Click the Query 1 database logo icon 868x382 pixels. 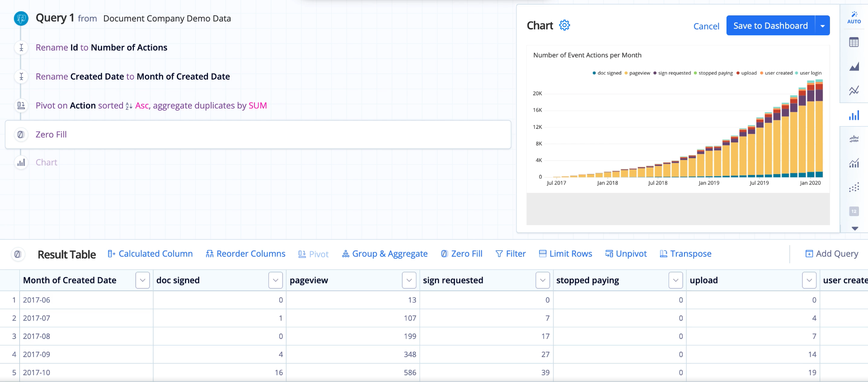click(21, 19)
